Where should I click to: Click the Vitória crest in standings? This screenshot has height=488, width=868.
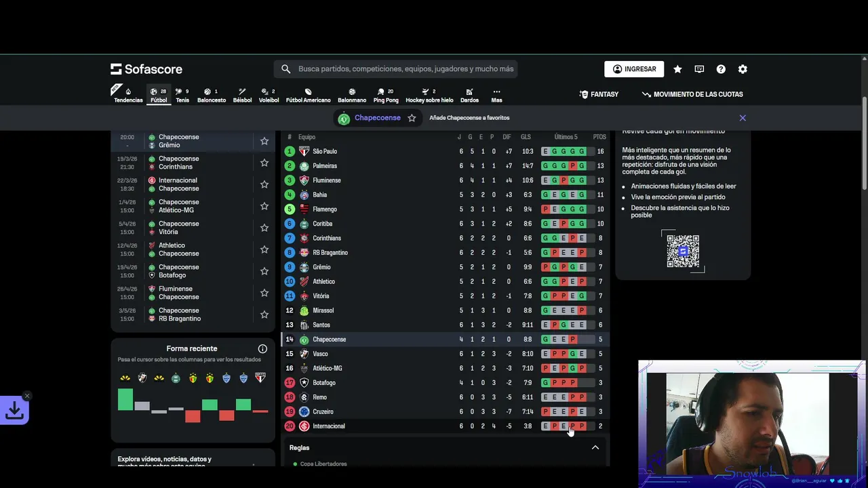[304, 296]
